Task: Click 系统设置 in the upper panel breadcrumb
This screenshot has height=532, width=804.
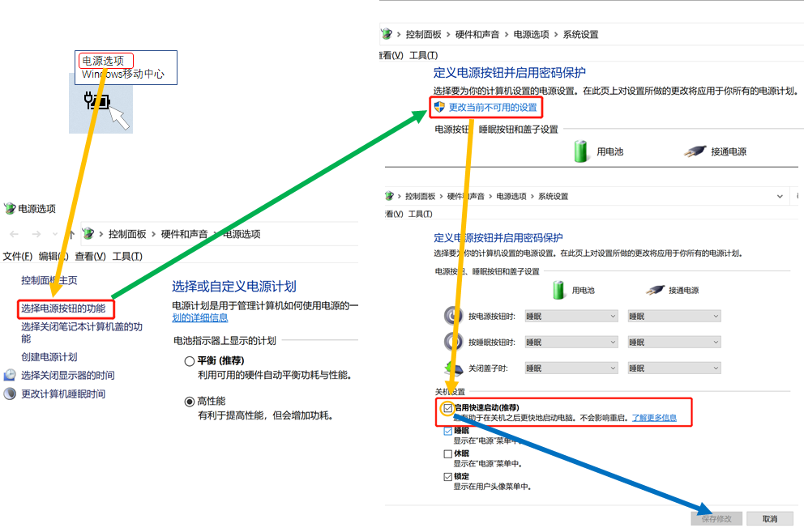Action: tap(580, 34)
